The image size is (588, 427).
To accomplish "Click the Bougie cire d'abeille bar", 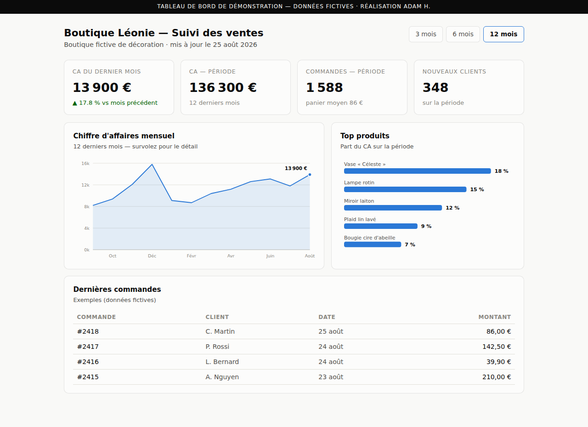I will [372, 244].
